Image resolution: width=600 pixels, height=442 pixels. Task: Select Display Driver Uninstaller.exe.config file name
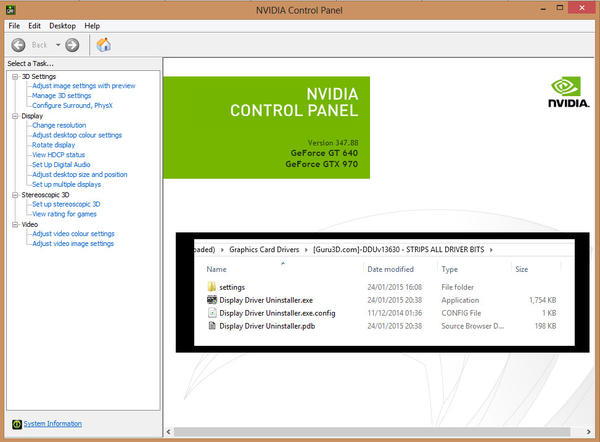277,313
